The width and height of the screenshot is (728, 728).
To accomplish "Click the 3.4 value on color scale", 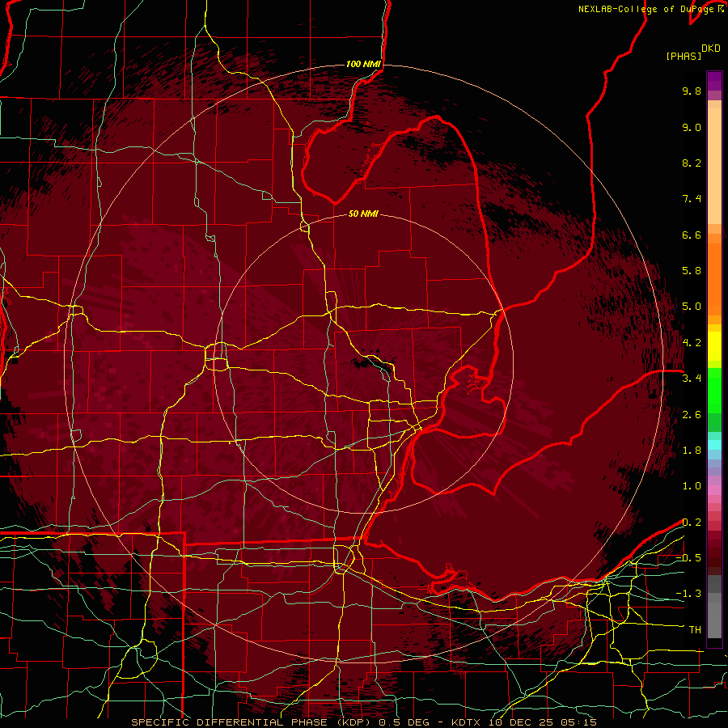I will (692, 379).
